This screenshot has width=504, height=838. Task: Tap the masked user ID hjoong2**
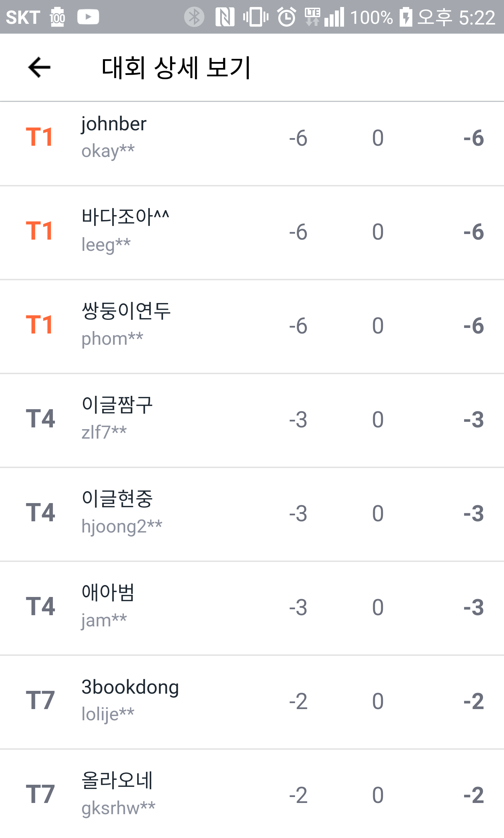click(x=122, y=527)
